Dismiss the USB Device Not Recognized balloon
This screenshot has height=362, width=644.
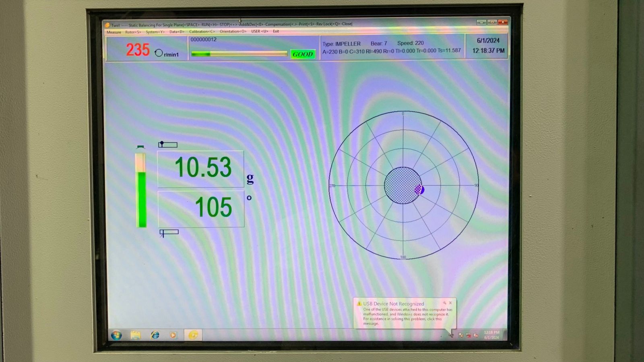coord(450,303)
